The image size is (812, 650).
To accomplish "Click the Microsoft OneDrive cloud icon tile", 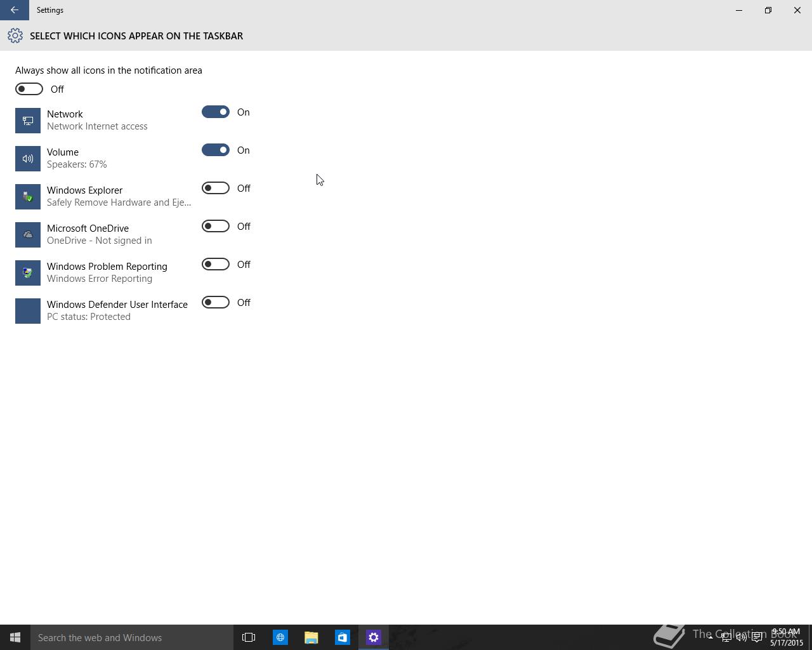I will [28, 235].
